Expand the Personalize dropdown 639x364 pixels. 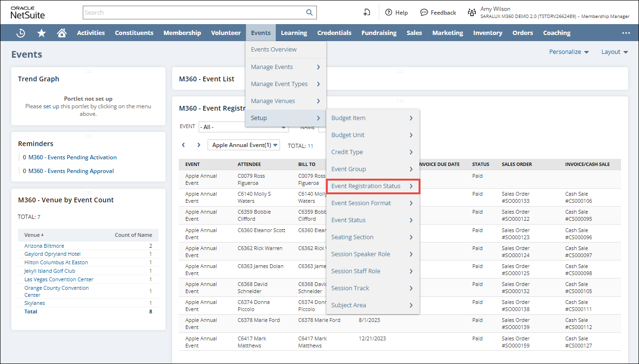(569, 52)
